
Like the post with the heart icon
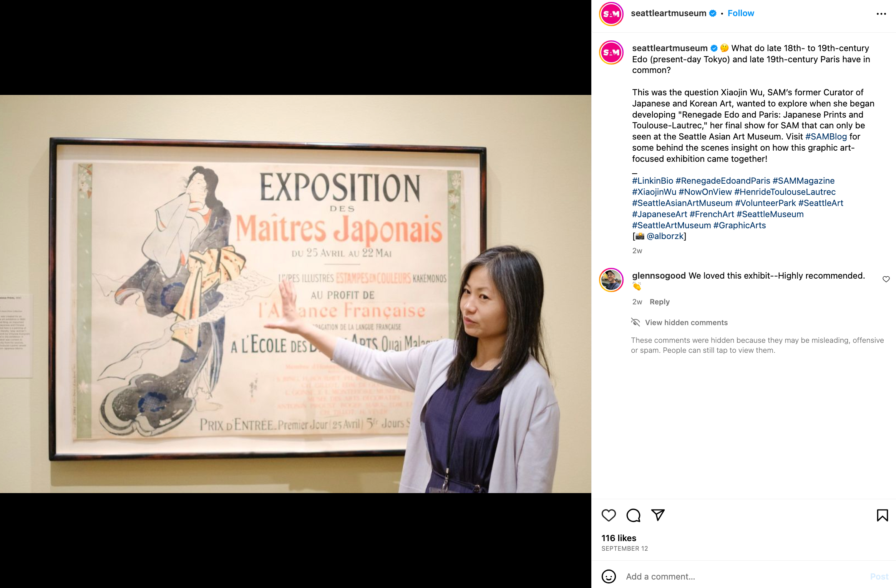click(x=609, y=515)
